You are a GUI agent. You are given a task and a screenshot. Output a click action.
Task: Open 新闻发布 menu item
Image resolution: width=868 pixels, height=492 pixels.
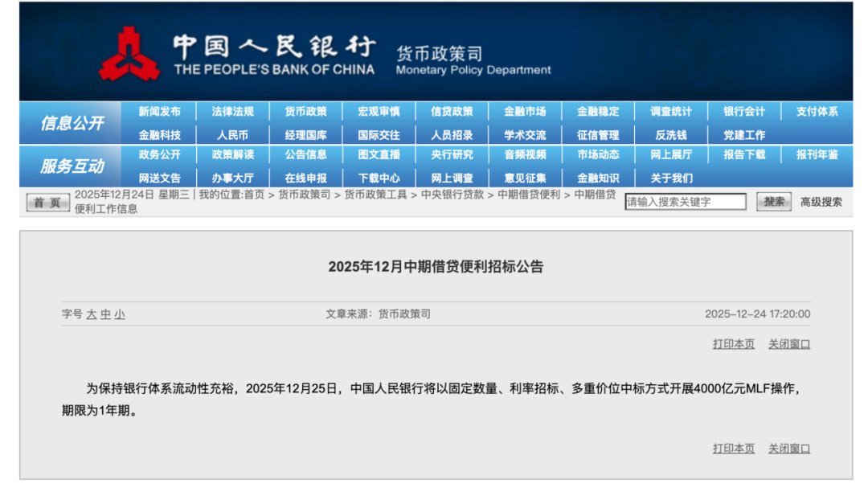coord(159,112)
